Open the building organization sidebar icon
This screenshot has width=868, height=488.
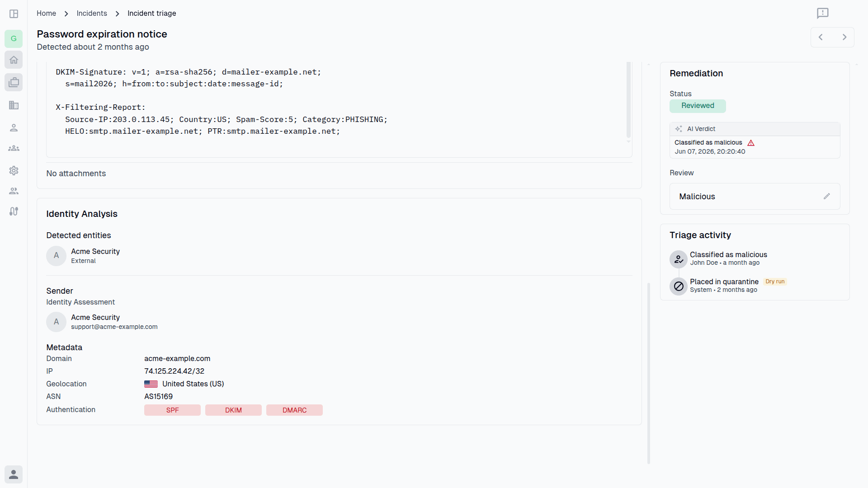[x=14, y=105]
